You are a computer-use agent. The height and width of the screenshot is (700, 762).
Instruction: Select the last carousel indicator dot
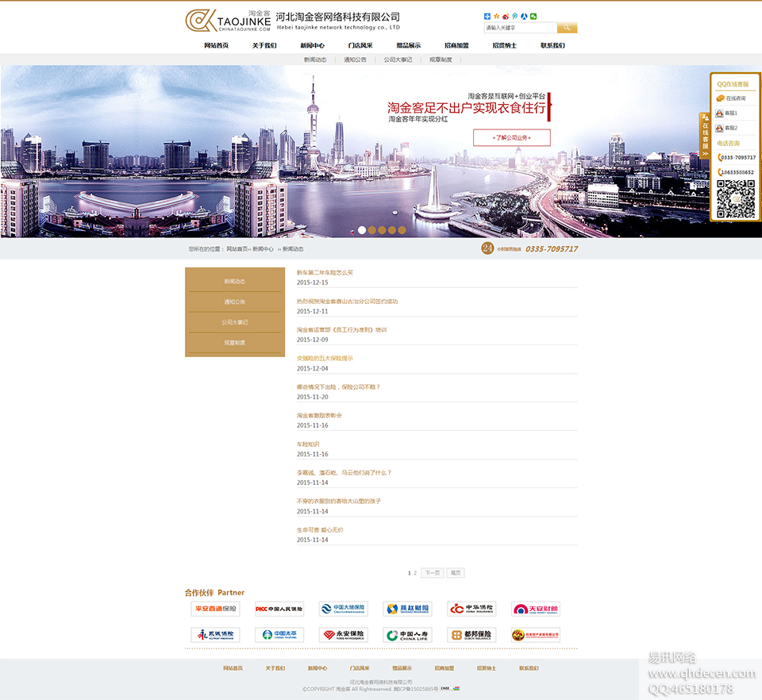402,230
